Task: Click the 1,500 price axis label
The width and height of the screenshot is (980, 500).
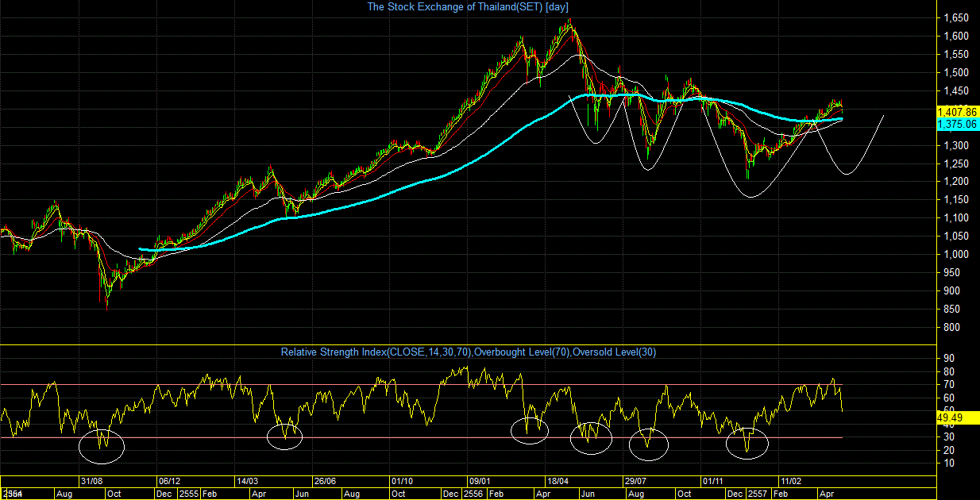Action: tap(955, 72)
